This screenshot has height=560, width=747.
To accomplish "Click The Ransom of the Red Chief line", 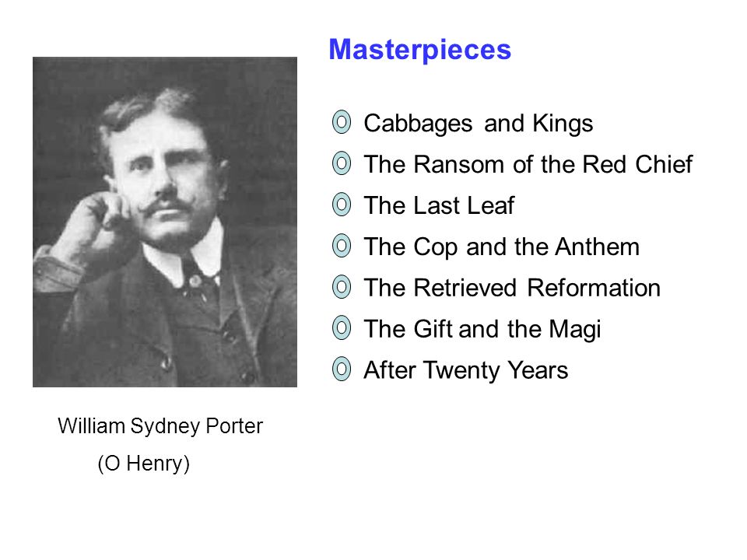I will coord(528,164).
